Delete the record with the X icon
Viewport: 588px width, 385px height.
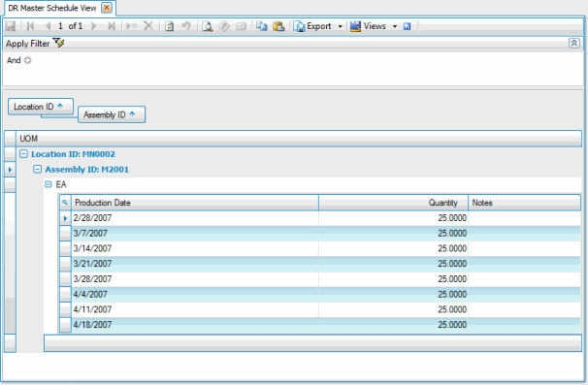click(148, 26)
